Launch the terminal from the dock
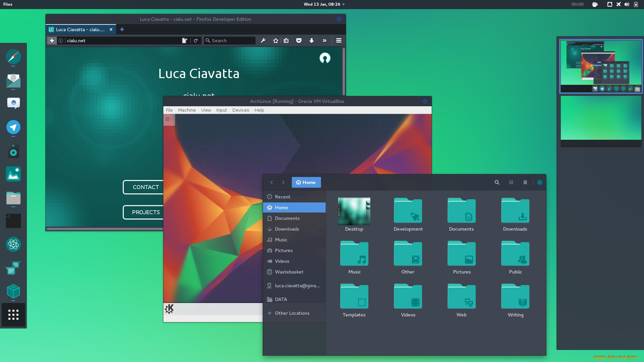 (13, 221)
